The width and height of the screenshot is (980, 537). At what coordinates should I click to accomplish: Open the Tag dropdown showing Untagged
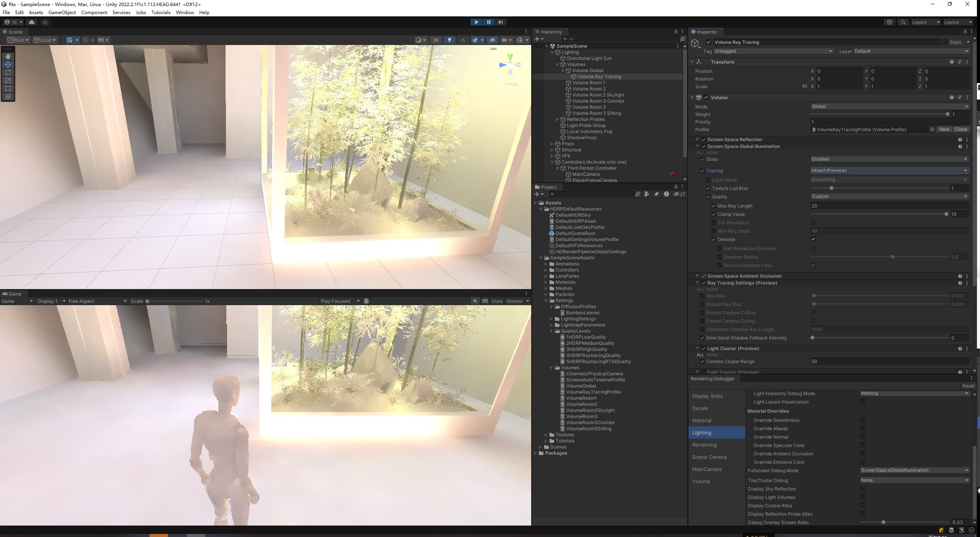coord(773,51)
